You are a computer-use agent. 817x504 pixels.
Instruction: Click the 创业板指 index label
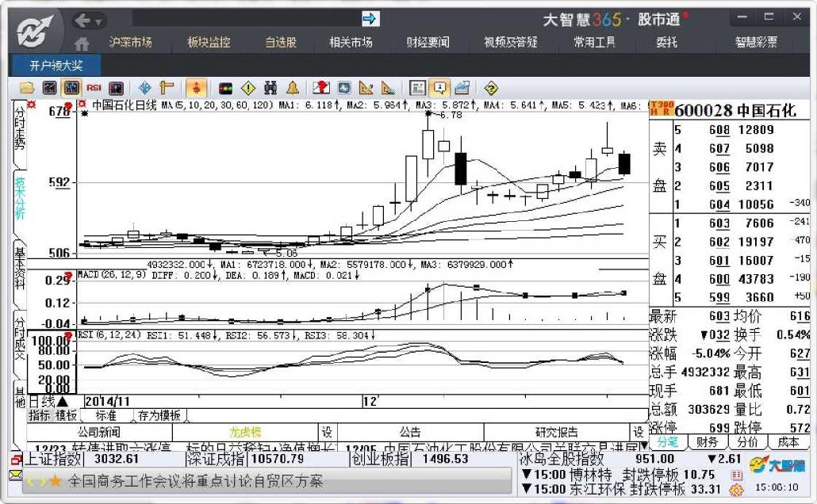380,459
